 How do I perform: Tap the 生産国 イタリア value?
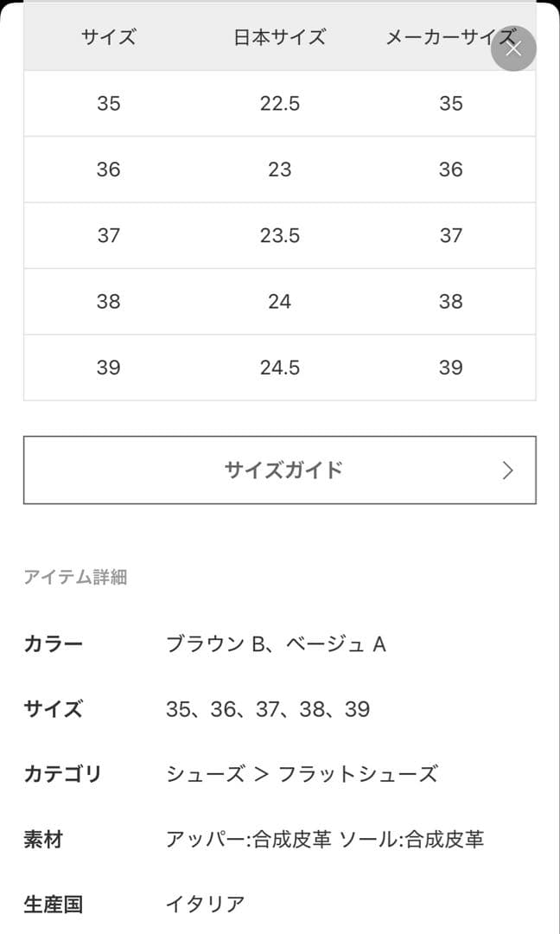204,905
